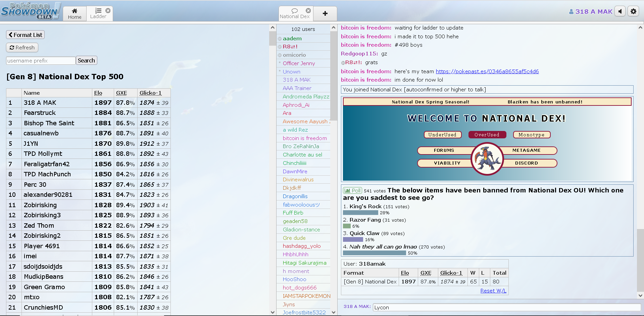Screen dimensions: 644x316
Task: Close the National Dex room tab
Action: click(308, 10)
